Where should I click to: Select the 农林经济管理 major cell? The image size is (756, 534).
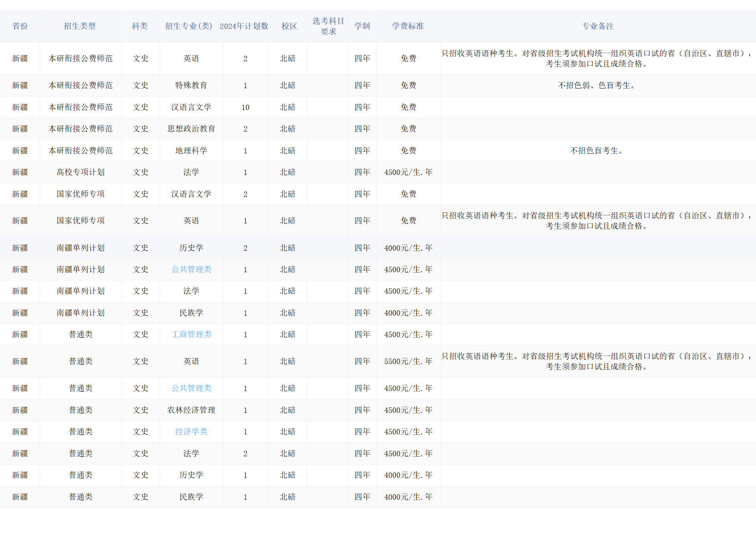click(191, 410)
